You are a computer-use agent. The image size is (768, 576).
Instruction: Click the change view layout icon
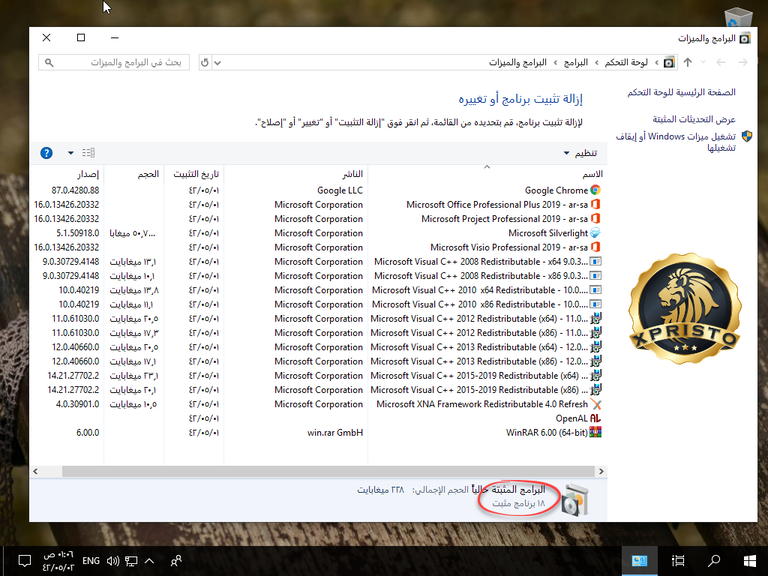[88, 153]
